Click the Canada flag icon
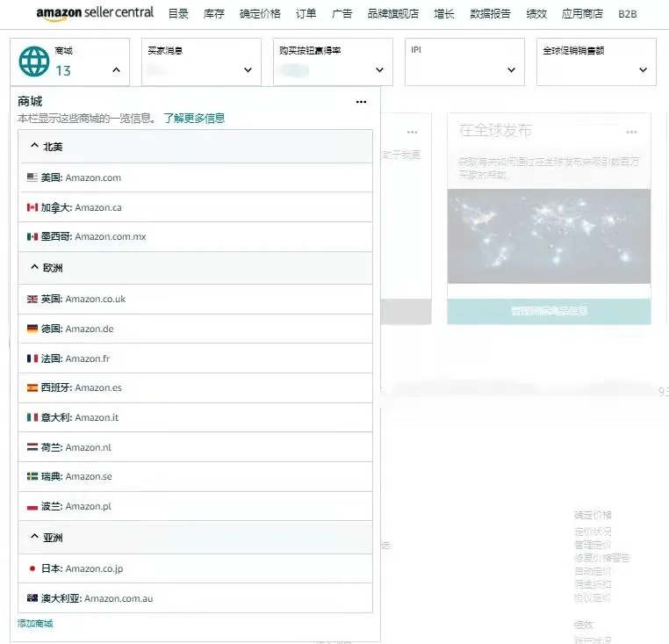This screenshot has width=669, height=644. pyautogui.click(x=32, y=207)
